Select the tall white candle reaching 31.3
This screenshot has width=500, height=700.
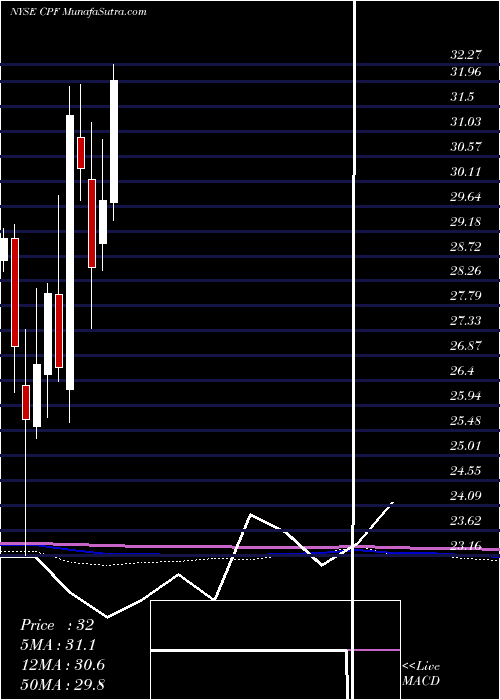[70, 253]
